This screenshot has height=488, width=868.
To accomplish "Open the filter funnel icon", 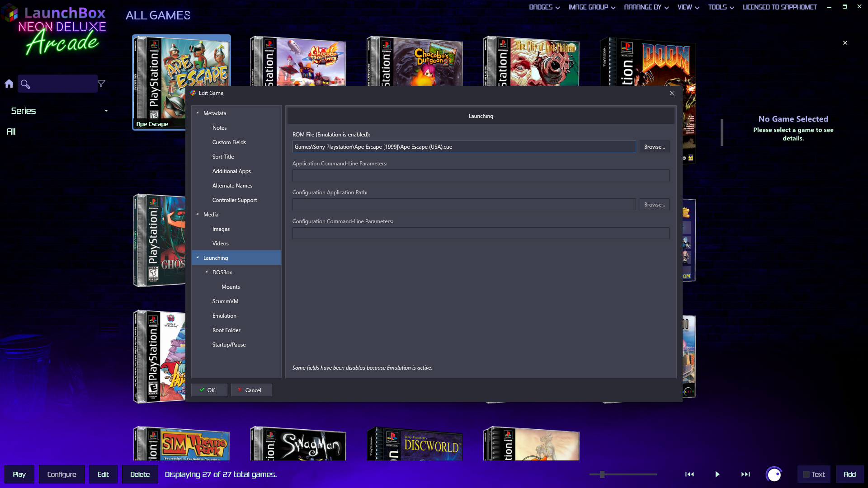I will click(x=101, y=84).
